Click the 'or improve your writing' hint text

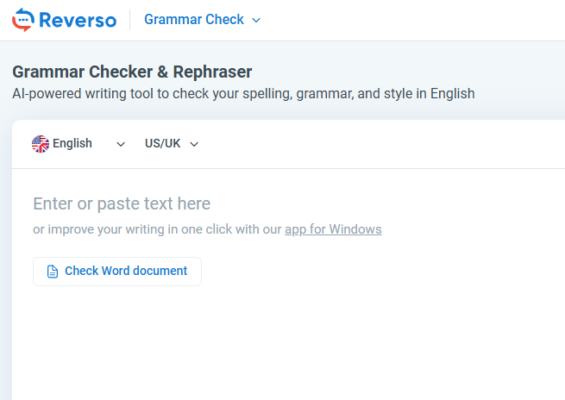tap(157, 229)
